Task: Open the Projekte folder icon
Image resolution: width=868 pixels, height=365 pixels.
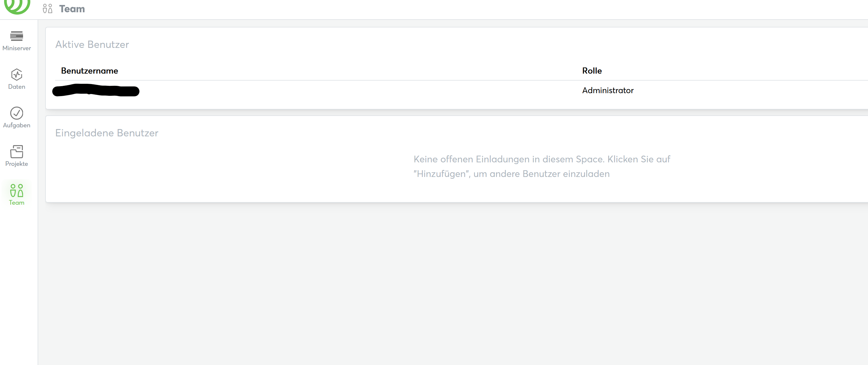Action: pyautogui.click(x=17, y=152)
